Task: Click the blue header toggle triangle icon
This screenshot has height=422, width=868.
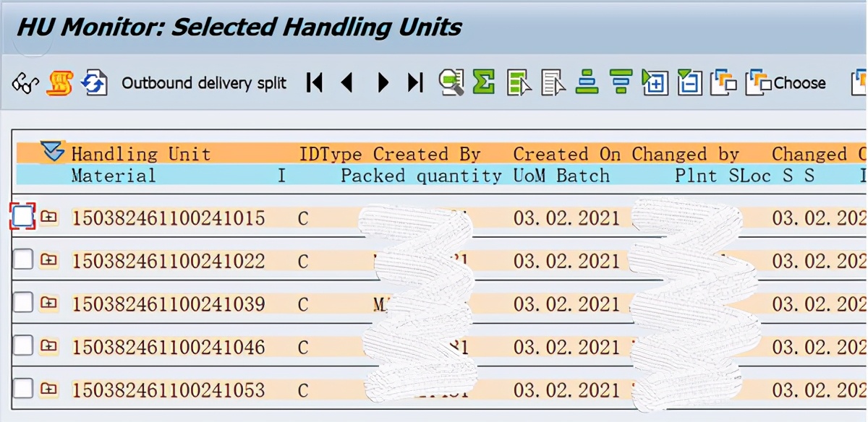Action: (54, 150)
